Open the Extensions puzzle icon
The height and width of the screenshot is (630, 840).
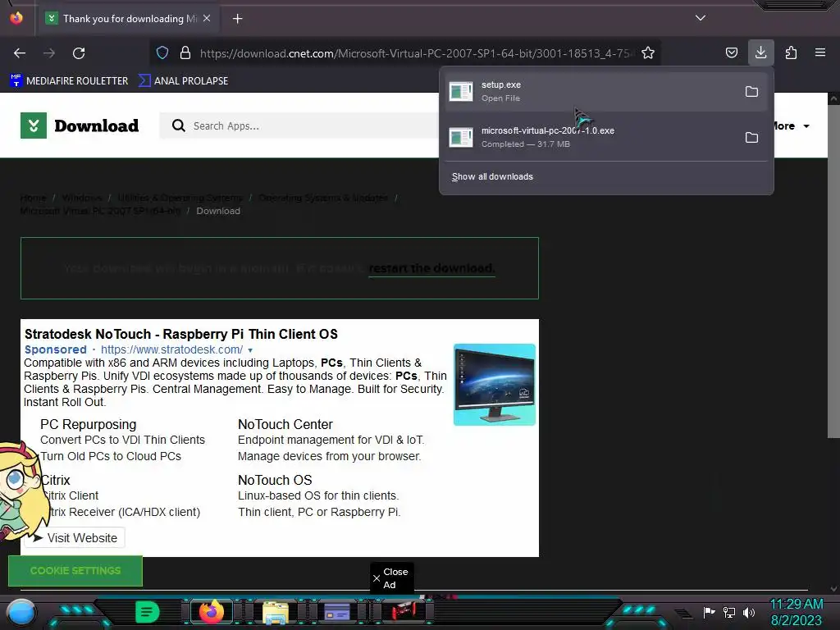point(791,52)
